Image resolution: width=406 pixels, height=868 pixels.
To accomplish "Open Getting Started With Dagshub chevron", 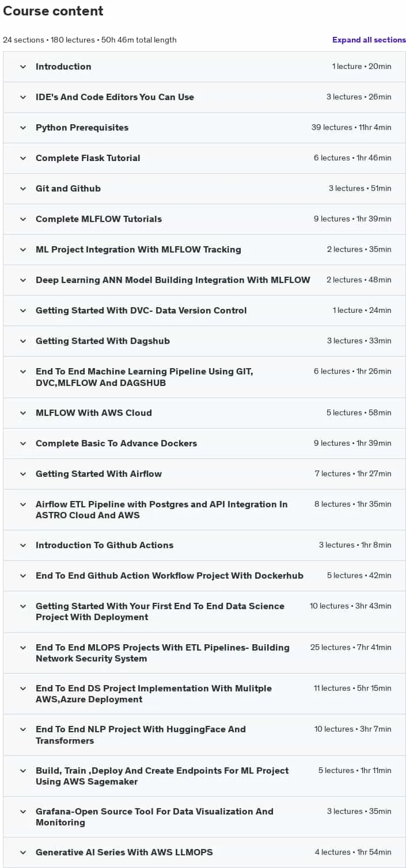I will pyautogui.click(x=23, y=341).
